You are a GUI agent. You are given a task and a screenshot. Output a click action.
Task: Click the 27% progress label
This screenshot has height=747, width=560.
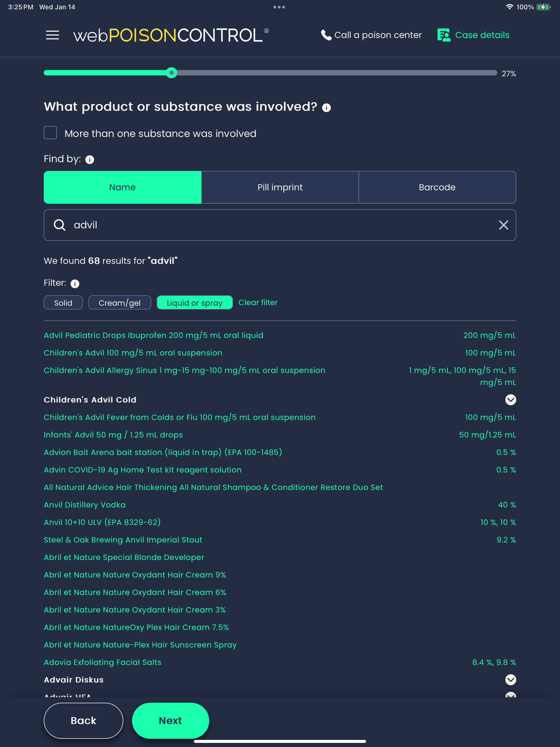point(509,74)
